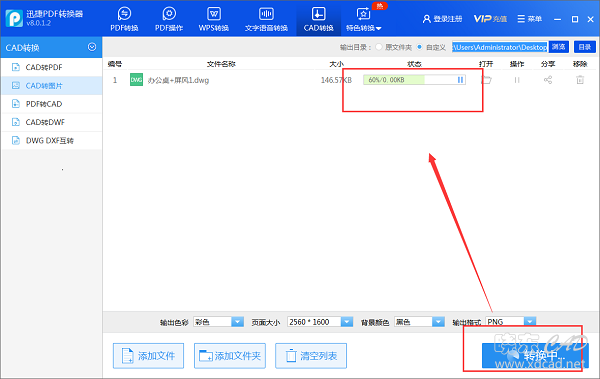This screenshot has height=379, width=600.
Task: Click the DWG file type icon
Action: tap(136, 80)
